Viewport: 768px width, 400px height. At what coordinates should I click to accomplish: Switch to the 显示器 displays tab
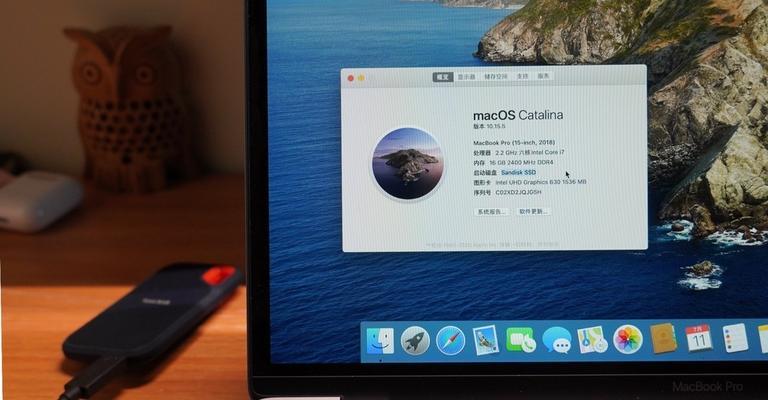466,77
